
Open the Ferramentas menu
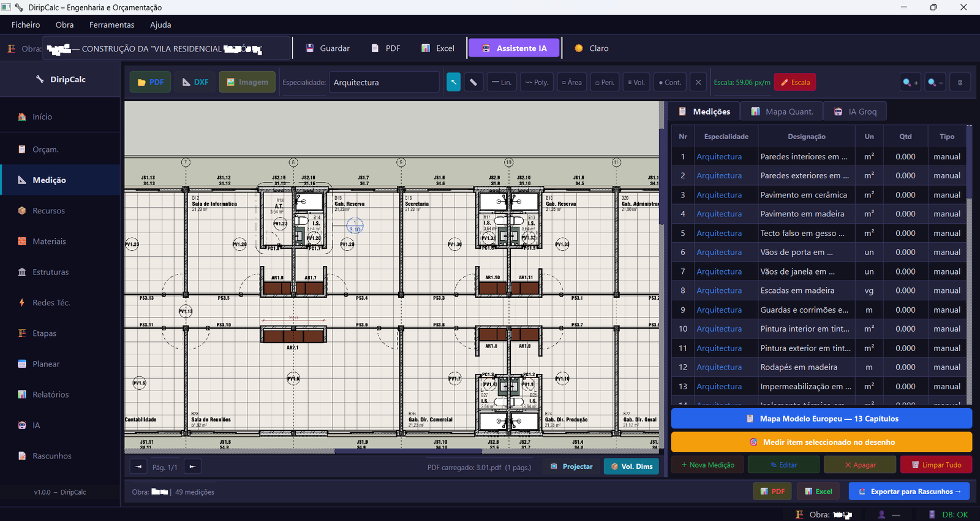point(111,25)
